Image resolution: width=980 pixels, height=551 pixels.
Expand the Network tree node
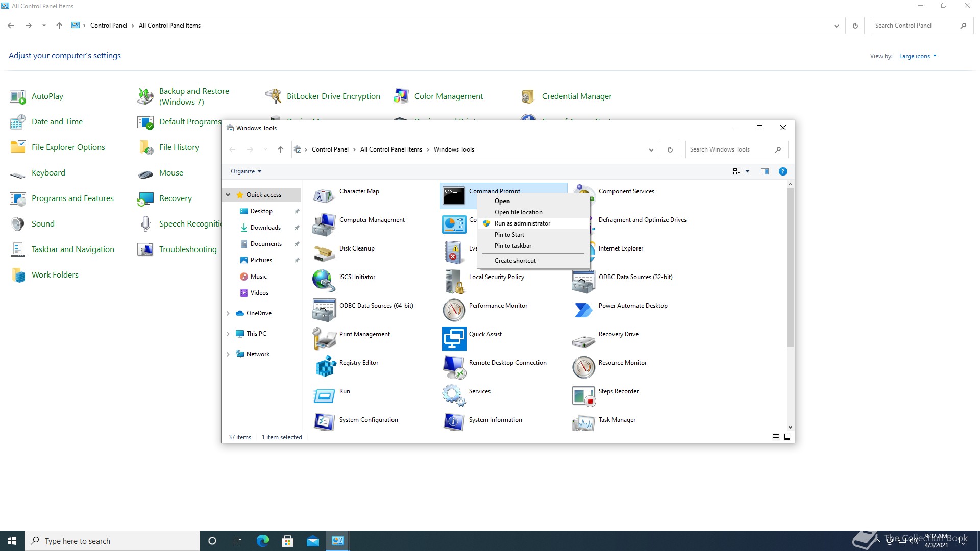[x=228, y=354]
